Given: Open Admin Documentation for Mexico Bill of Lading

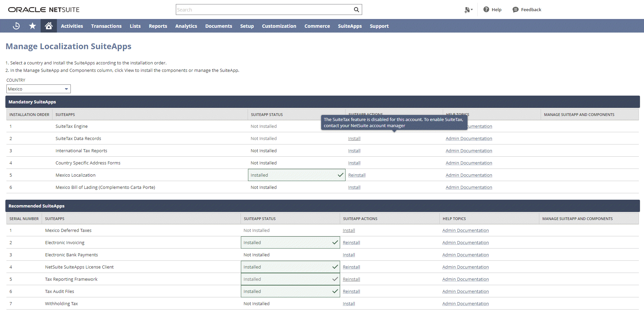Looking at the screenshot, I should click(469, 187).
